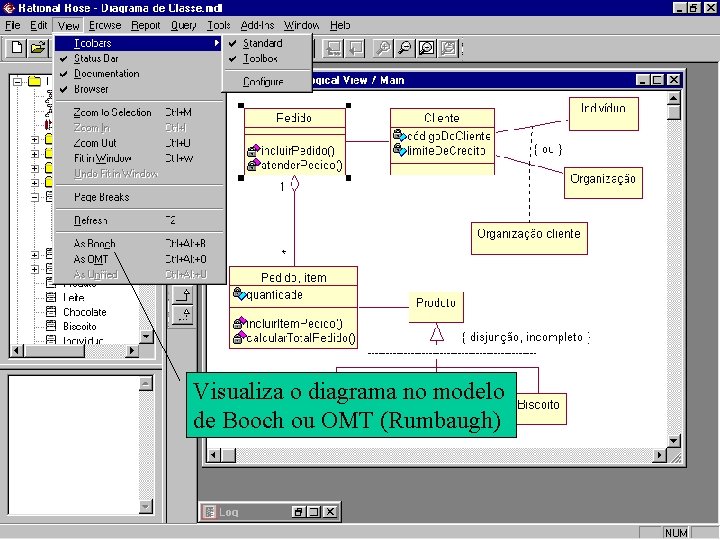Click the Open file folder icon

pyautogui.click(x=38, y=48)
